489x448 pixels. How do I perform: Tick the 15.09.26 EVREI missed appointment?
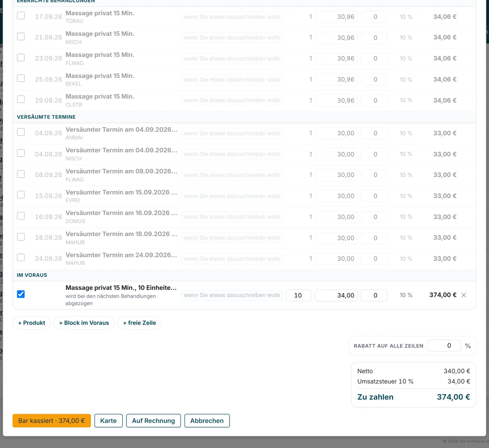click(21, 195)
